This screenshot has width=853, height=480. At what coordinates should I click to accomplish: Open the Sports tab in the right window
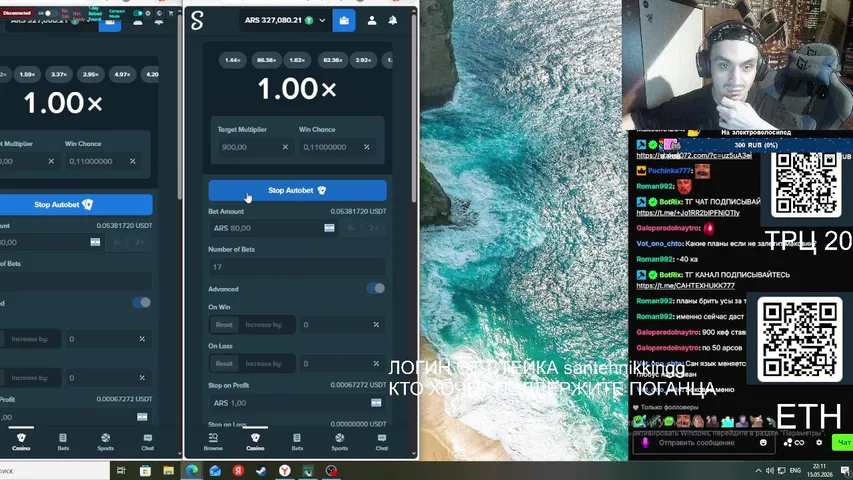[339, 441]
